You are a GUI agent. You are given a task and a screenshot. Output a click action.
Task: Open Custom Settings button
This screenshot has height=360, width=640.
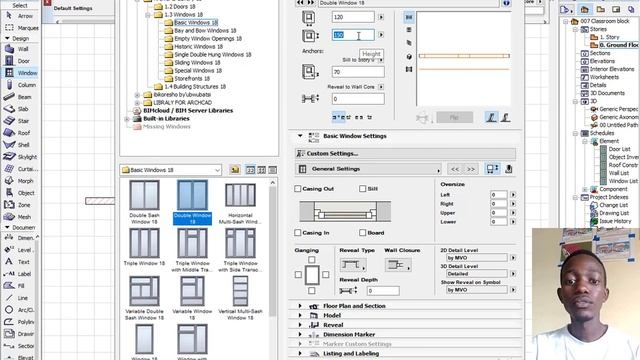point(405,153)
